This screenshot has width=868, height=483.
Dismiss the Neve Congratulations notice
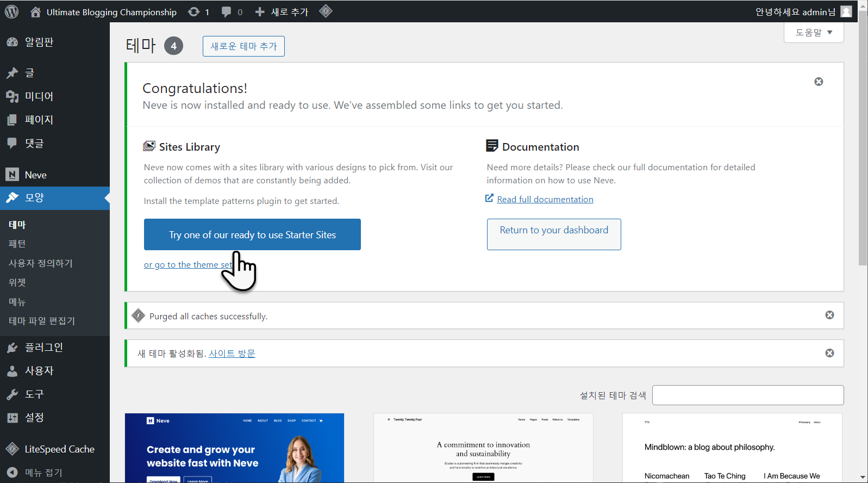(819, 82)
